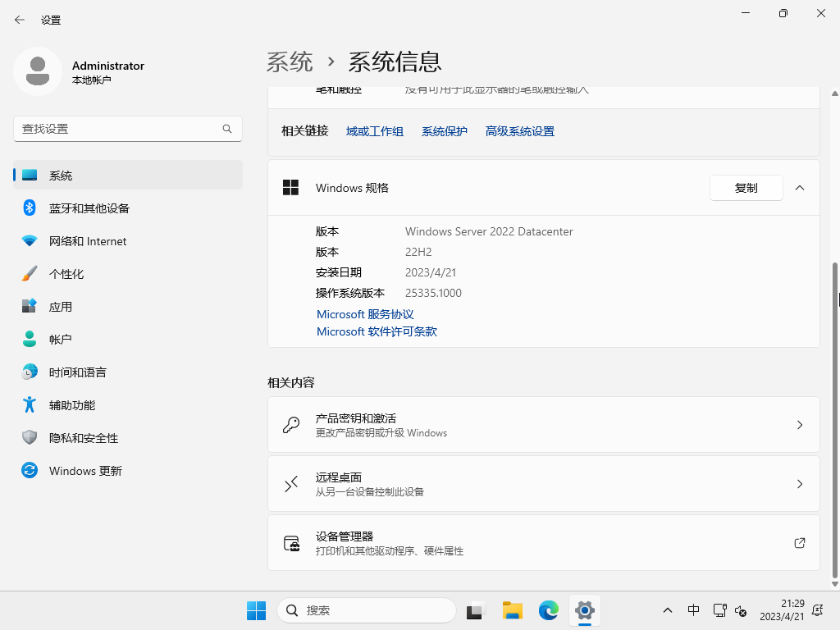840x630 pixels.
Task: Collapse the Windows 规格 section
Action: click(800, 188)
